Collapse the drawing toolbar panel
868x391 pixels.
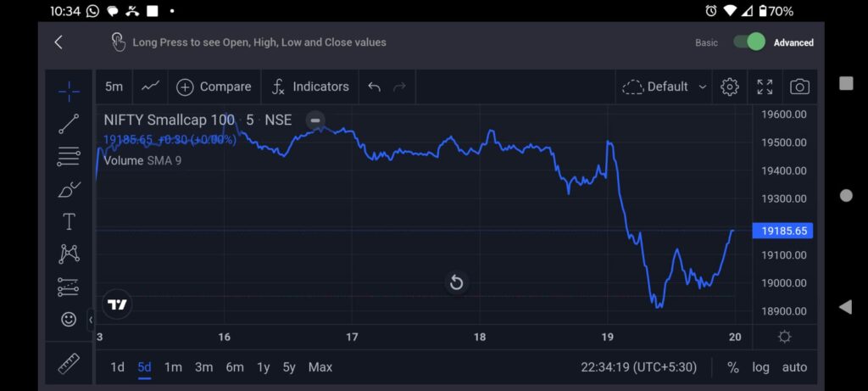[90, 320]
